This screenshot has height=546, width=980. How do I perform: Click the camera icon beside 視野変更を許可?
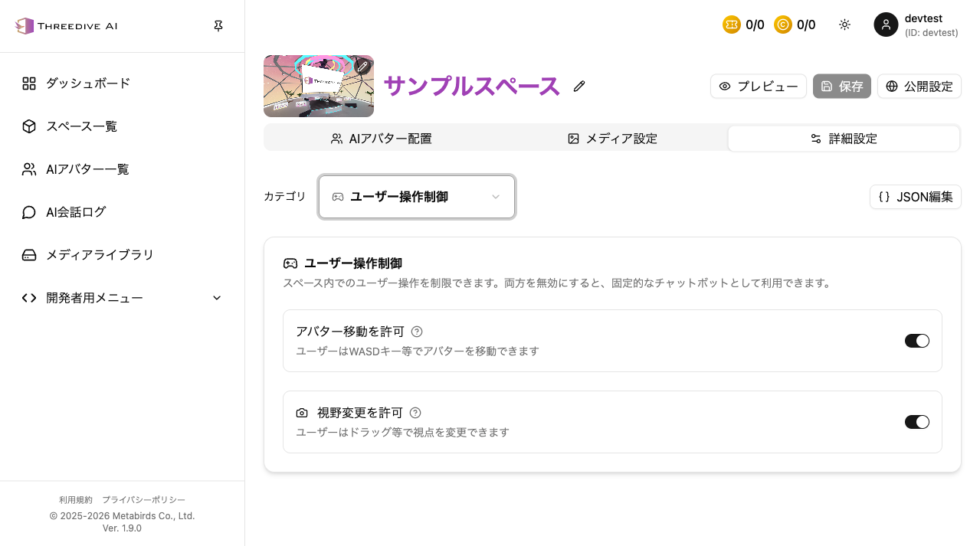tap(302, 413)
